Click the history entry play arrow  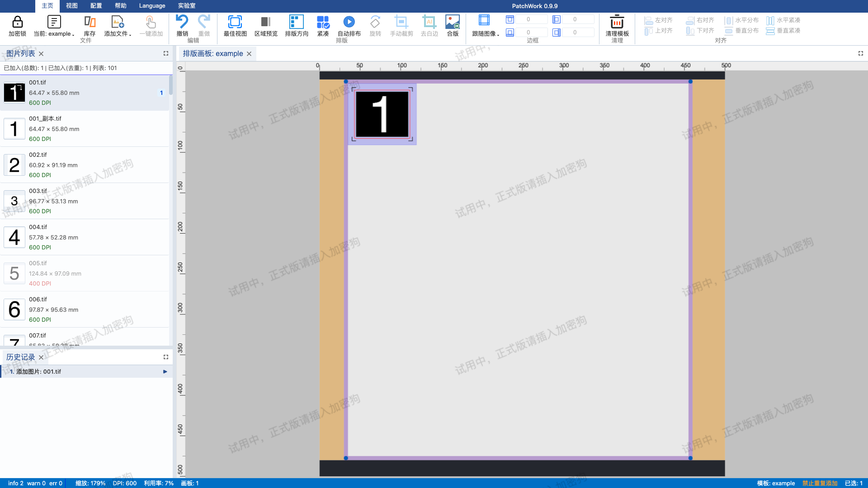pyautogui.click(x=165, y=371)
